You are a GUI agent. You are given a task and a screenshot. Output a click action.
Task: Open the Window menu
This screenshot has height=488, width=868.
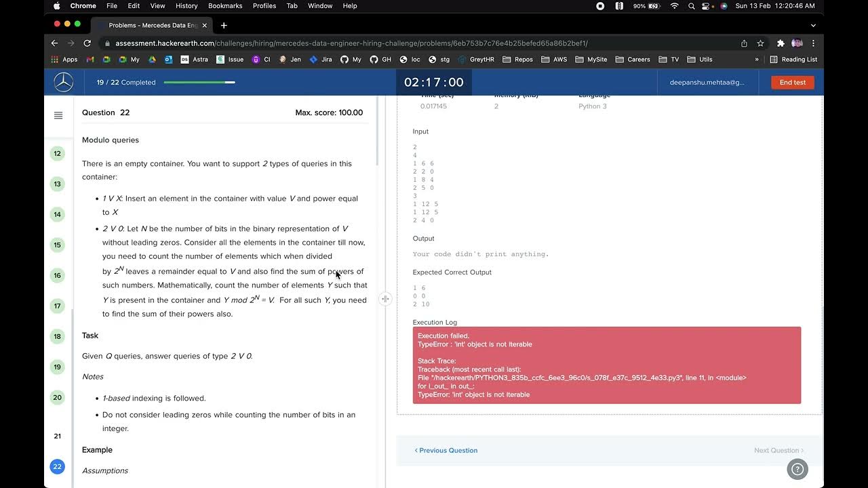point(320,5)
